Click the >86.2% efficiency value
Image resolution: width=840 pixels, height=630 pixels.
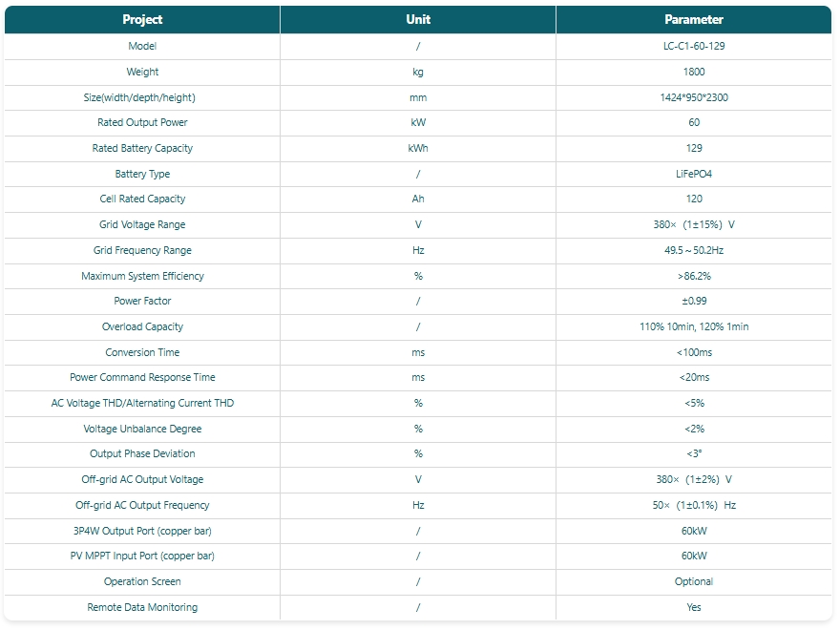[694, 276]
